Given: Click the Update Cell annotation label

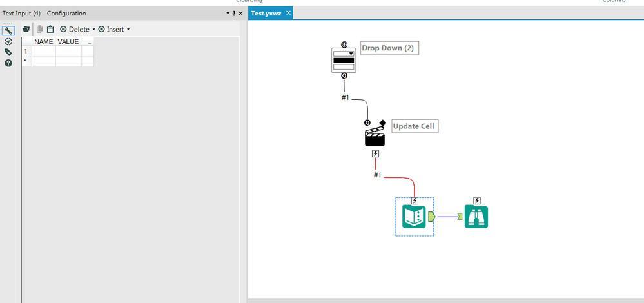Looking at the screenshot, I should (x=413, y=126).
